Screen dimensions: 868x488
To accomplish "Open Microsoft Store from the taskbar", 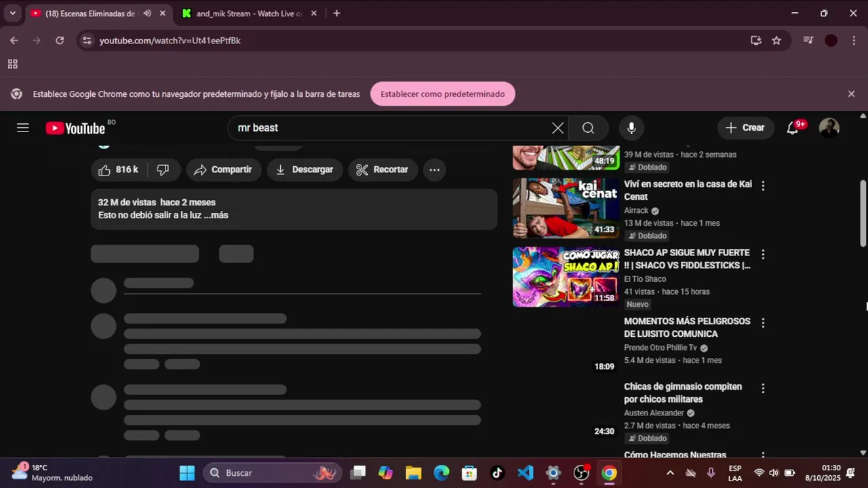I will click(x=469, y=473).
